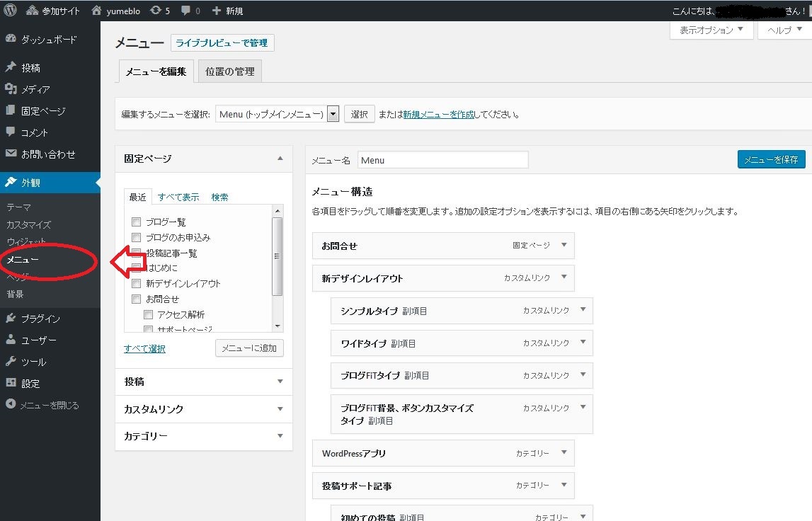Viewport: 812px width, 521px height.
Task: Open the comments bubble icon in admin bar
Action: click(185, 11)
